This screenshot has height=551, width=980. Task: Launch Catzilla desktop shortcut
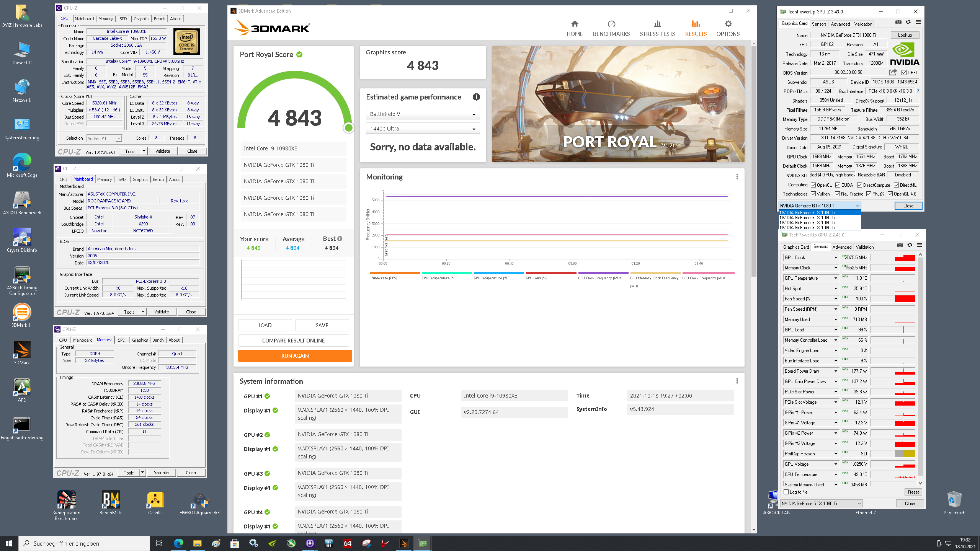coord(155,503)
